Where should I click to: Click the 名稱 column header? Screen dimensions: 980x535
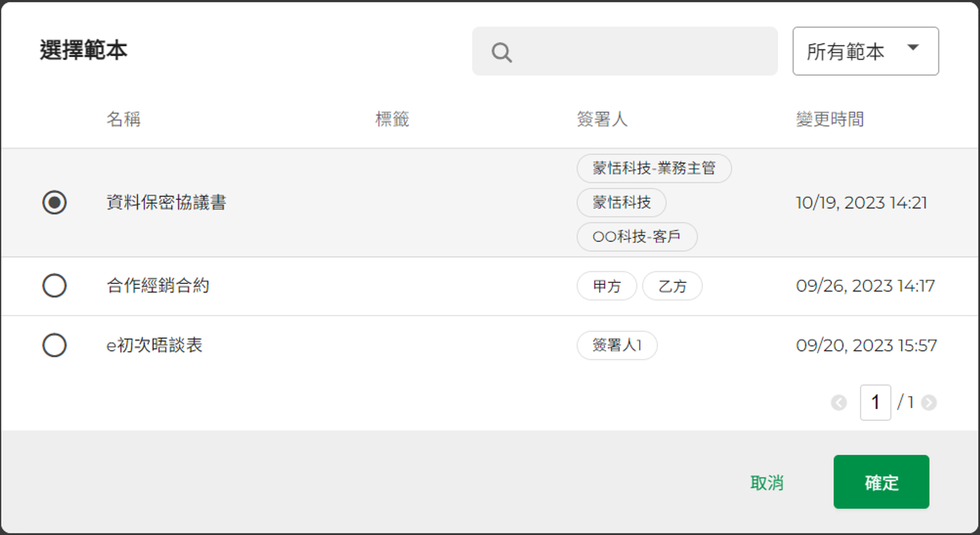click(x=123, y=119)
